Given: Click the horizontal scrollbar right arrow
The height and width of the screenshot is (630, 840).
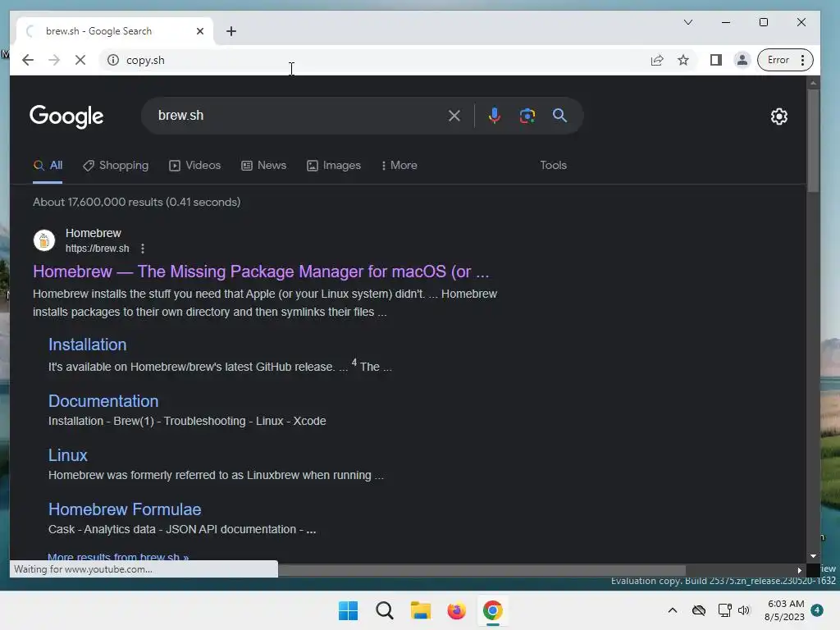Looking at the screenshot, I should pyautogui.click(x=800, y=570).
